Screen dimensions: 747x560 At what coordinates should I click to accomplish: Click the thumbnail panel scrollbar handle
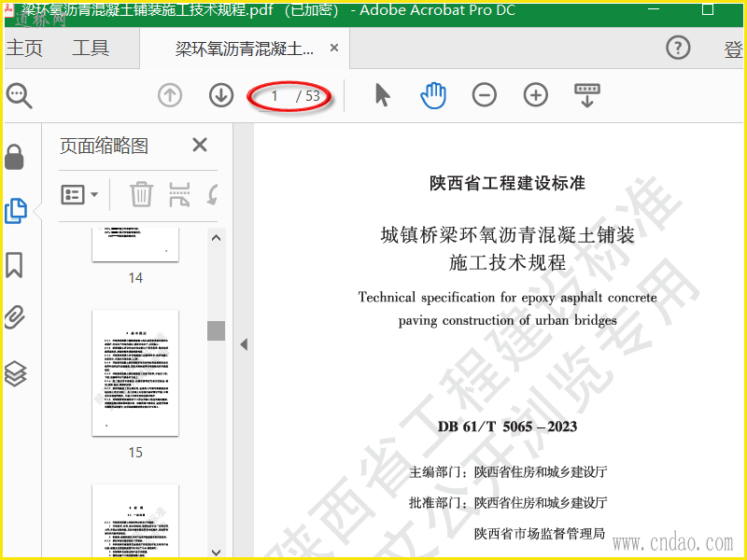click(x=216, y=330)
